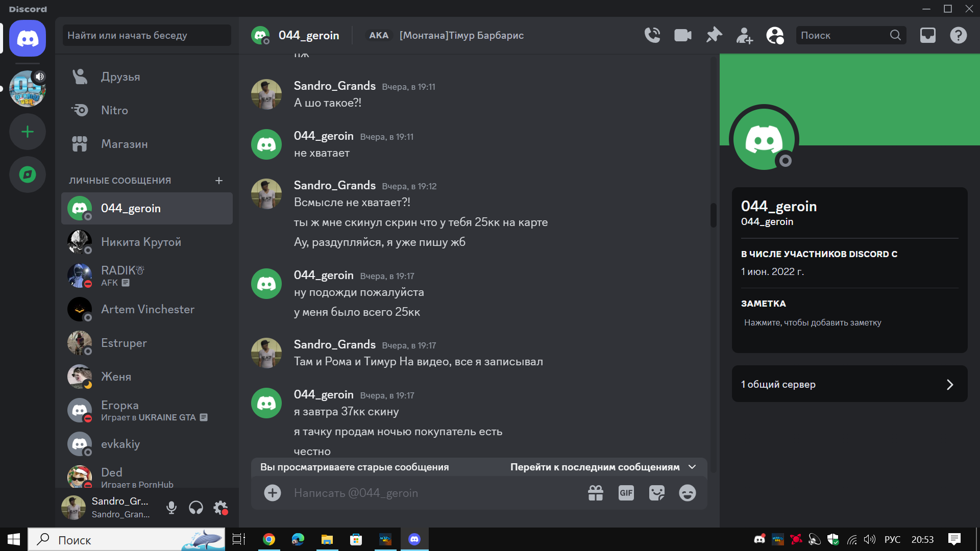Screen dimensions: 980x551
Task: Open chat with Никита Крутой
Action: point(147,242)
